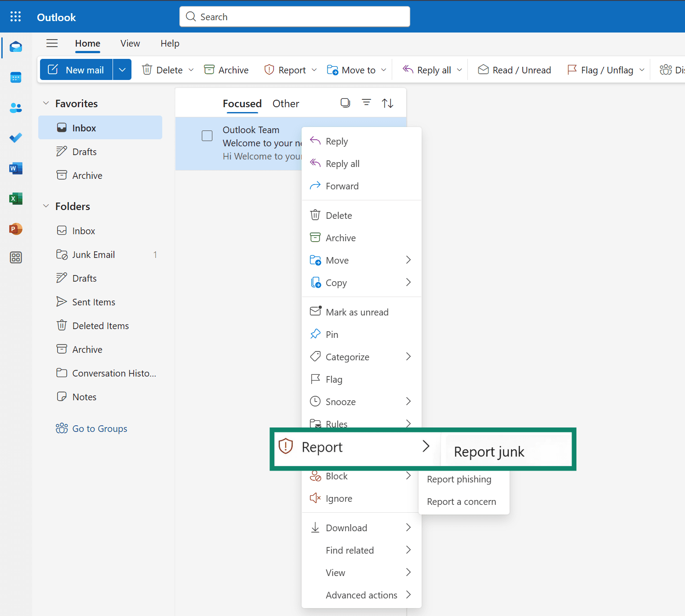Screen dimensions: 685x616
Task: Switch to the Other inbox tab
Action: [285, 104]
